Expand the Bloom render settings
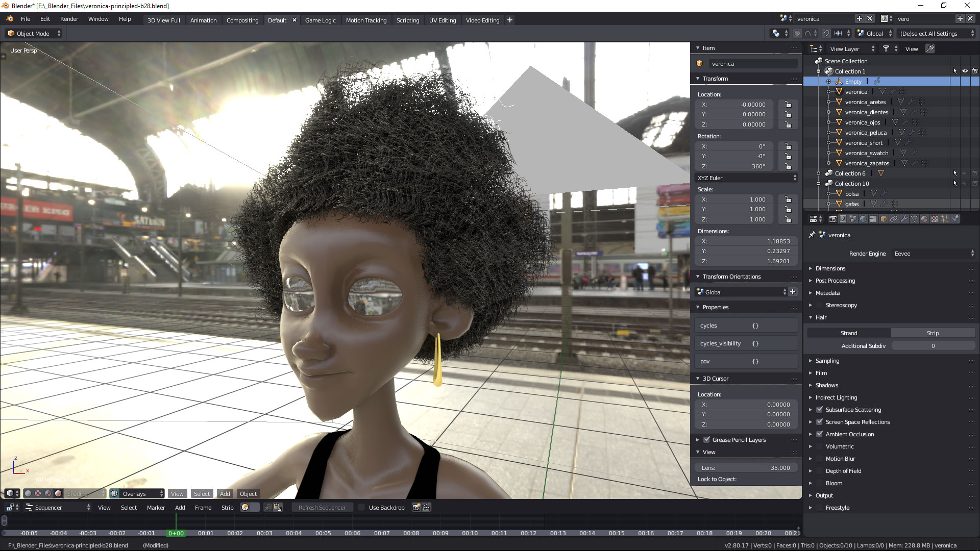This screenshot has width=980, height=551. click(x=811, y=483)
